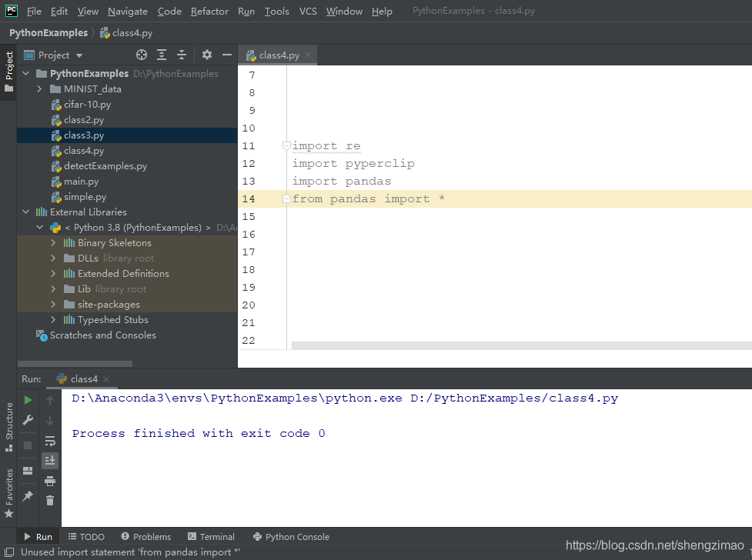Image resolution: width=752 pixels, height=560 pixels.
Task: Clear the run console with trash icon
Action: (x=50, y=500)
